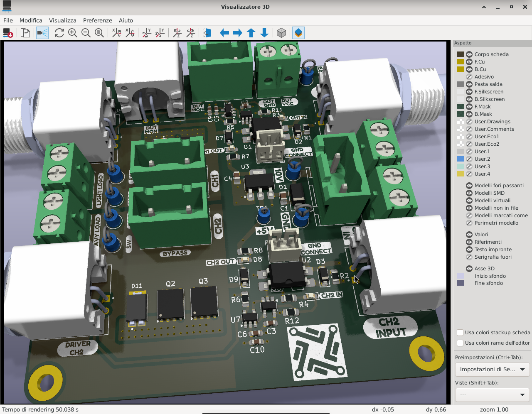Flip board view icon
This screenshot has height=414, width=532.
[207, 33]
